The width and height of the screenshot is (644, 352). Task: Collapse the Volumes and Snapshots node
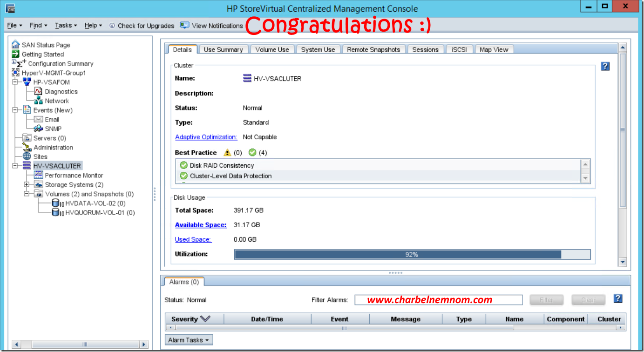[x=27, y=194]
